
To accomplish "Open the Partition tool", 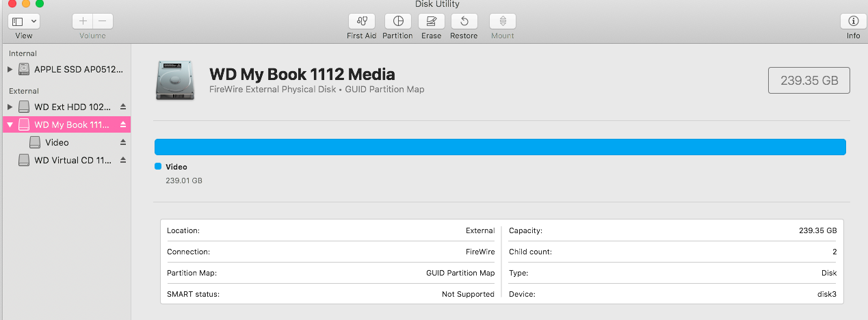I will (x=397, y=21).
